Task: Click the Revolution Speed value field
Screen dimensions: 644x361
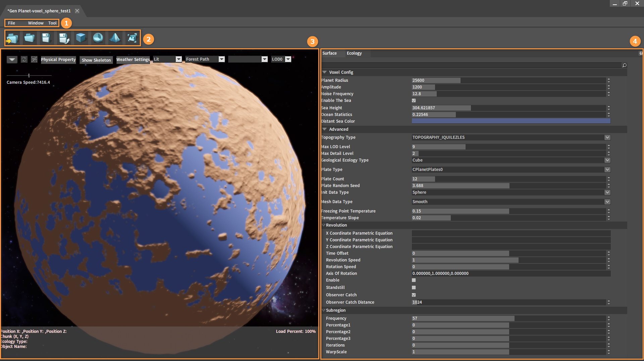Action: click(508, 260)
